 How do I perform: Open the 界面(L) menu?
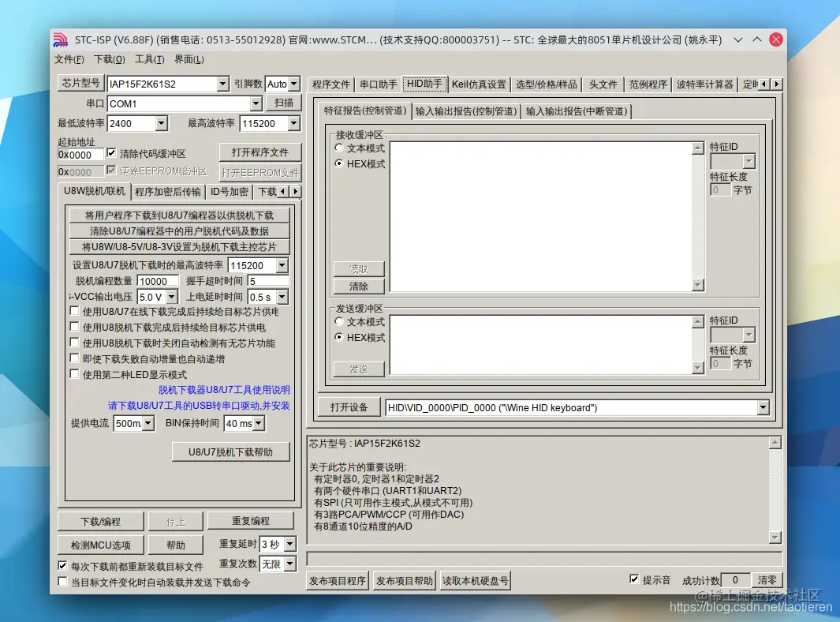(189, 59)
